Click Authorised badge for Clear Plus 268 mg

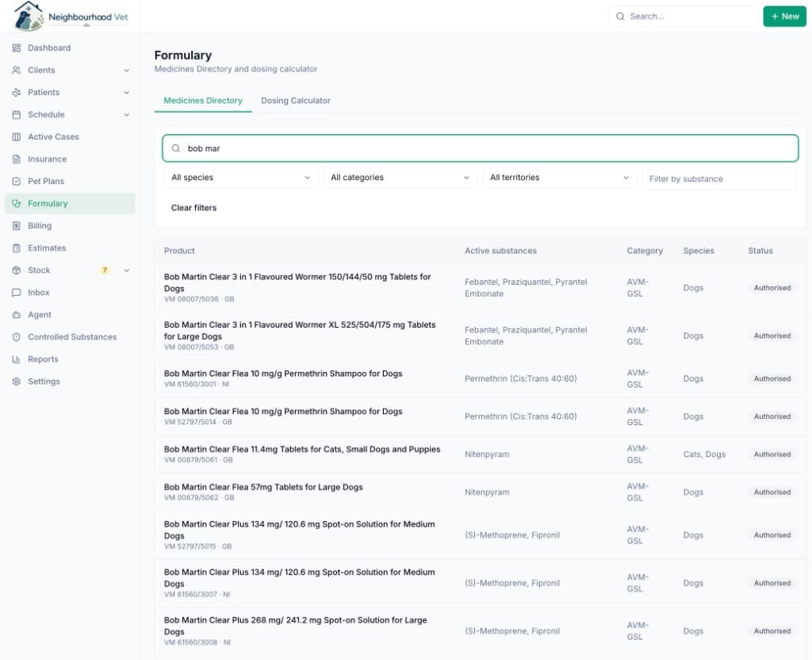[772, 631]
